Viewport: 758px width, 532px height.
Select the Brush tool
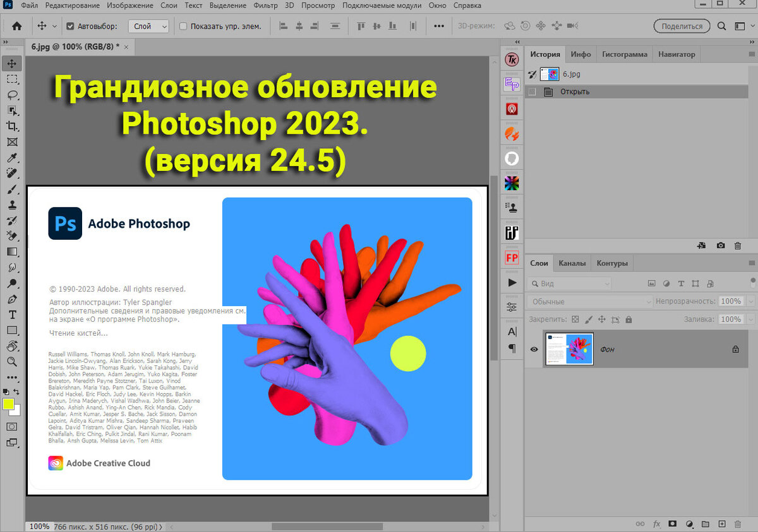point(12,189)
